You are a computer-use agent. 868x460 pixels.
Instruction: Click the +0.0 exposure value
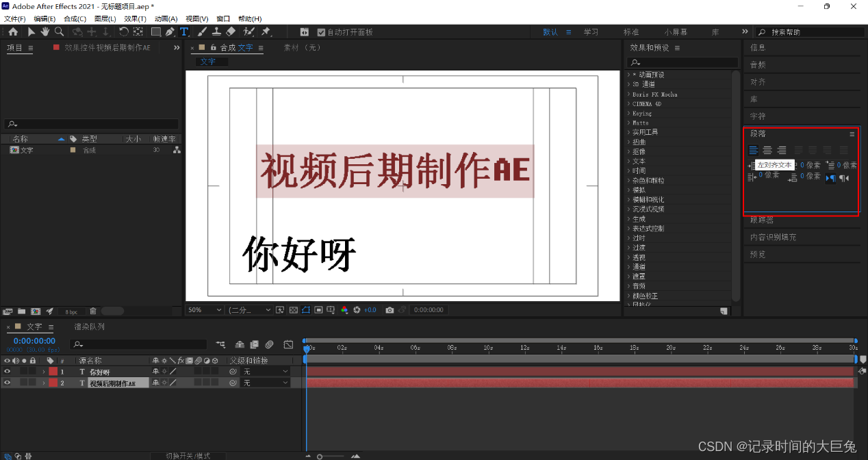point(370,310)
